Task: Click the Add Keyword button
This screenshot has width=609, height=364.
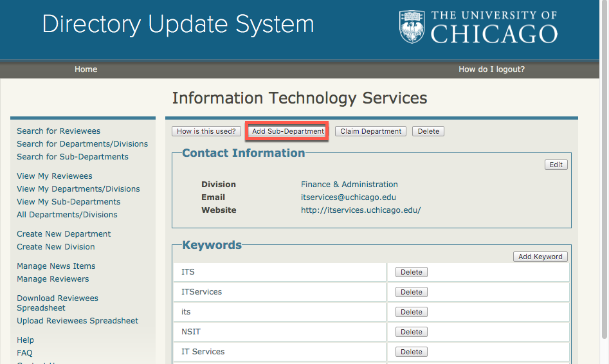Action: [540, 257]
